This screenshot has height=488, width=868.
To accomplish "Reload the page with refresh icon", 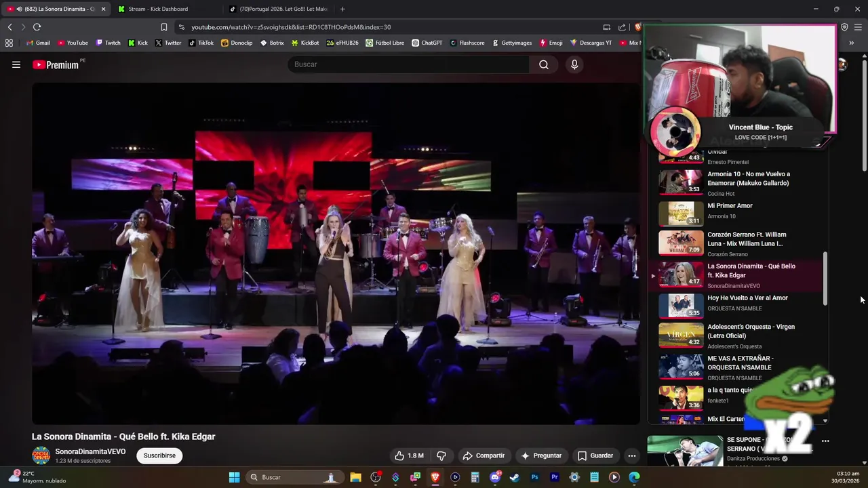I will tap(37, 27).
